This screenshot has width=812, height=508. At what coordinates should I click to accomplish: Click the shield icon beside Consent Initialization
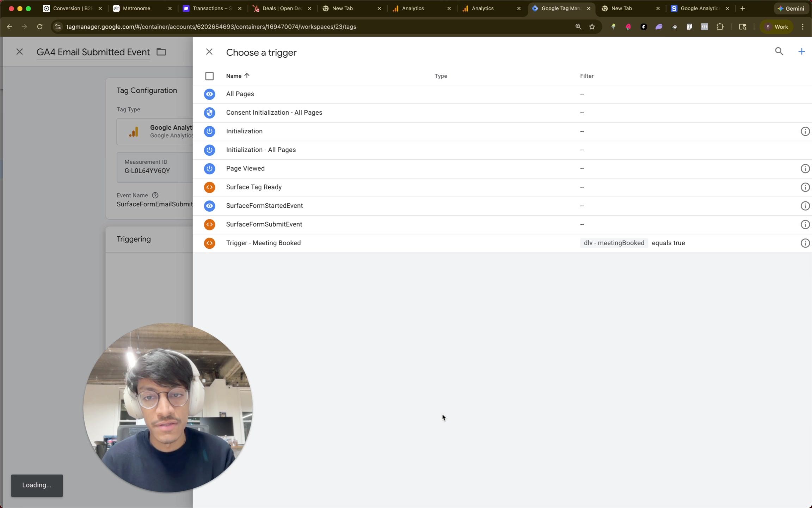click(x=209, y=113)
